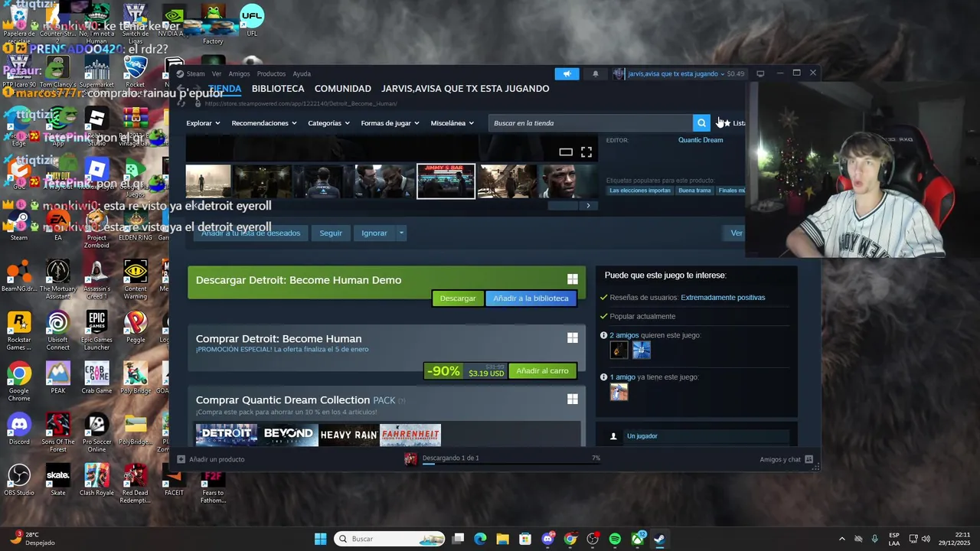The image size is (980, 551).
Task: Open Content Warning desktop icon
Action: [136, 279]
